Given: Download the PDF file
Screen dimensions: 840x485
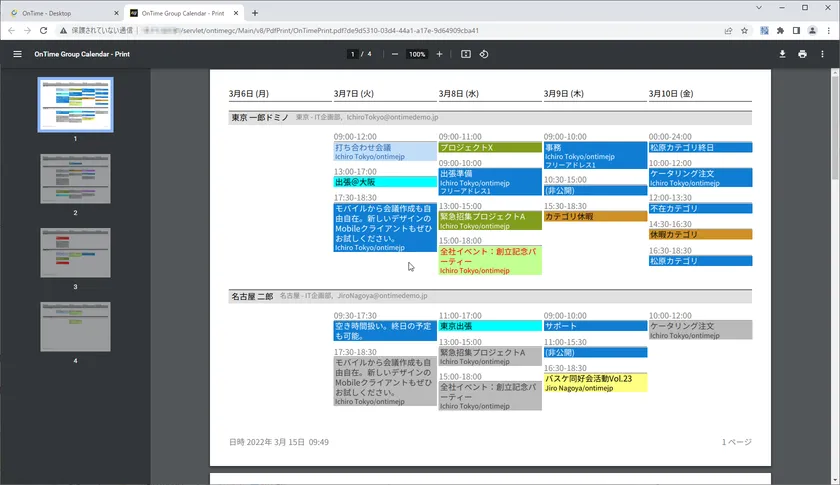Looking at the screenshot, I should [783, 54].
